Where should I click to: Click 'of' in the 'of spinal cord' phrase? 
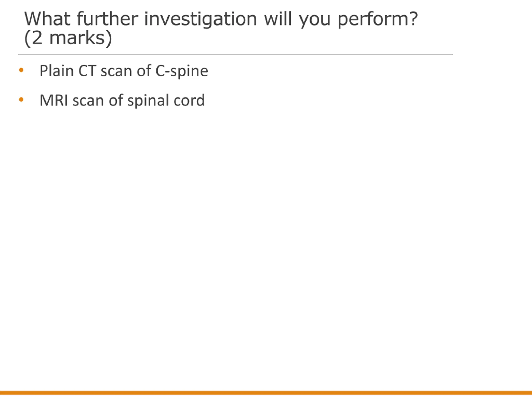(x=116, y=100)
